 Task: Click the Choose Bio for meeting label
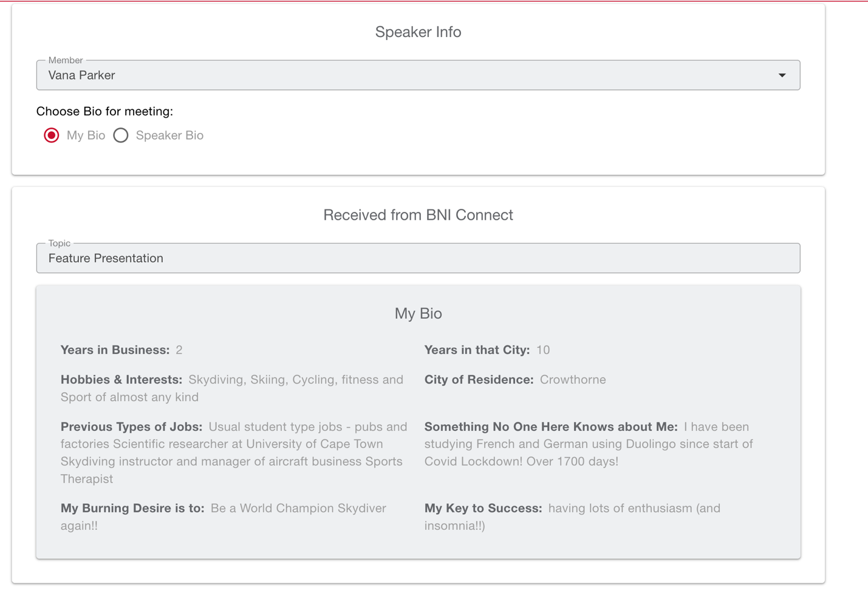click(x=104, y=111)
